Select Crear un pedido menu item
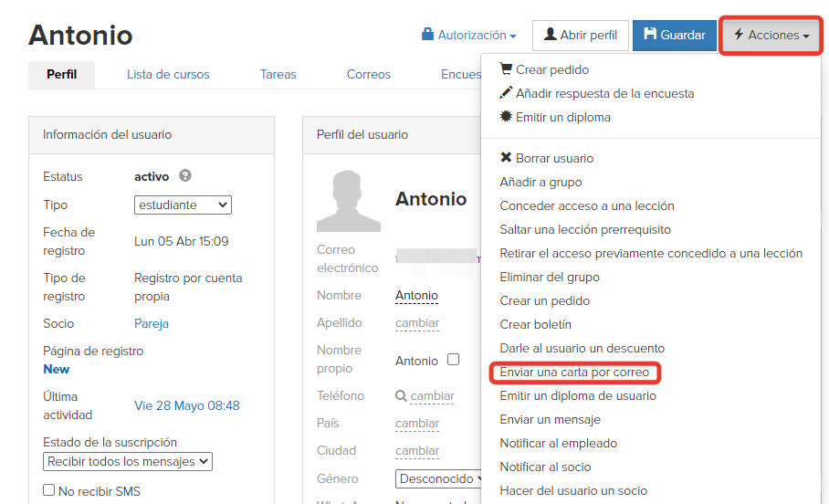Viewport: 829px width, 504px height. [544, 301]
